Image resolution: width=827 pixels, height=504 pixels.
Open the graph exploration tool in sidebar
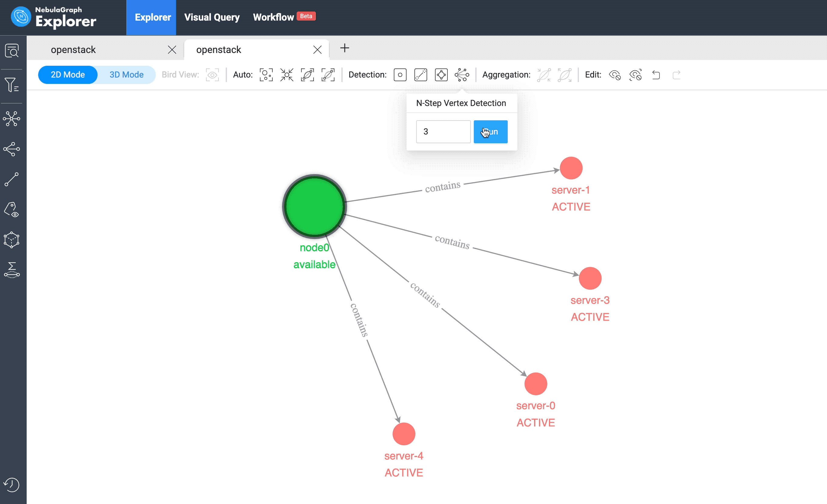[12, 118]
